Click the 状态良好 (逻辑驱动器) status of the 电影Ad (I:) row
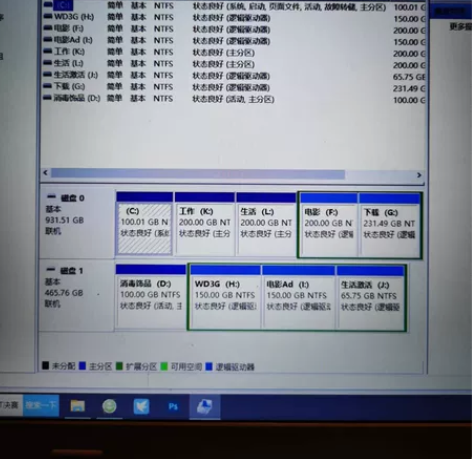Viewport: 472px width, 459px height. 231,41
